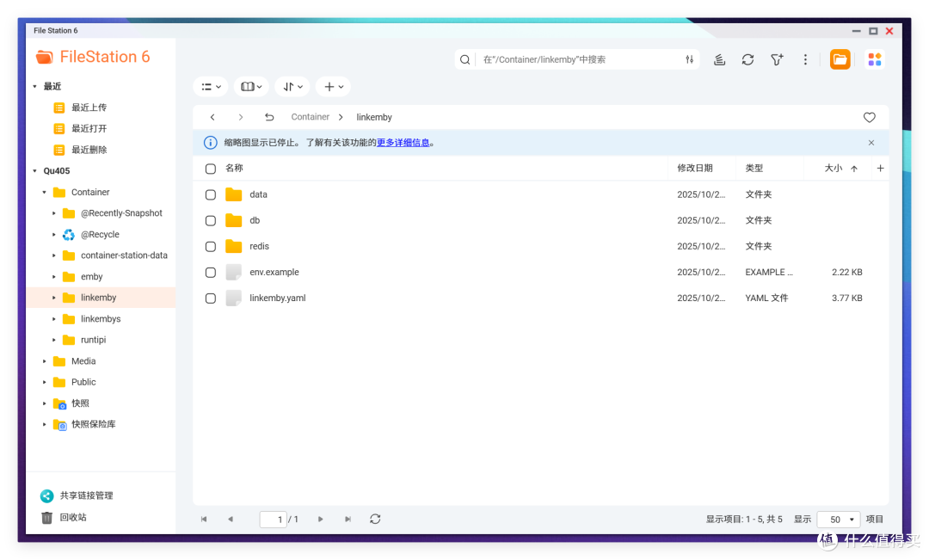
Task: Open 最近上传 in sidebar
Action: [89, 108]
